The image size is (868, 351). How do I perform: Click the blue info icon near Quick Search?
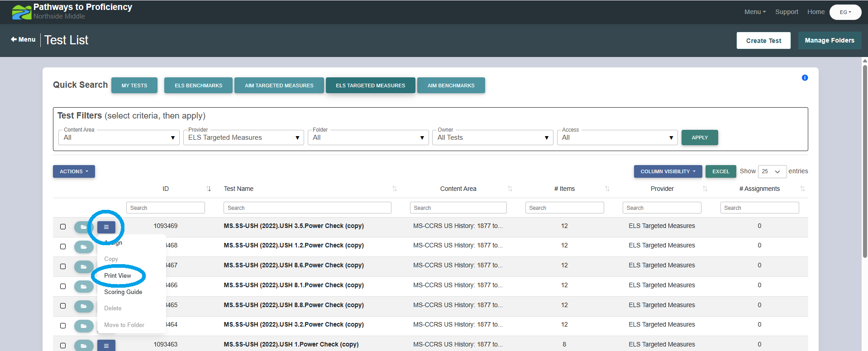[x=805, y=78]
